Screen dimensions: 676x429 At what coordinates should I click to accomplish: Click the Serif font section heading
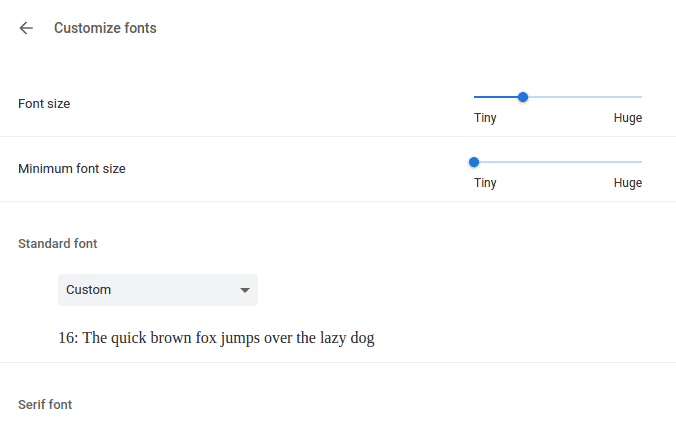(x=45, y=405)
